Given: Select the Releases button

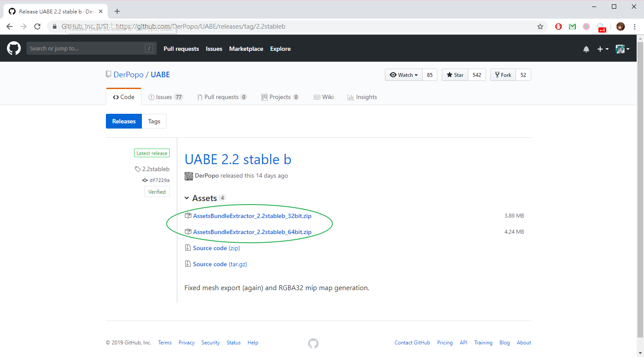Looking at the screenshot, I should pyautogui.click(x=124, y=121).
